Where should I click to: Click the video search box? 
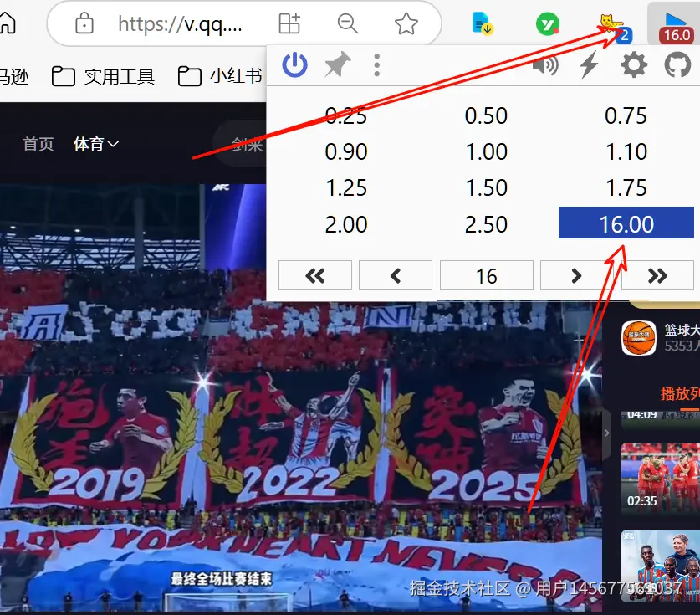[239, 144]
